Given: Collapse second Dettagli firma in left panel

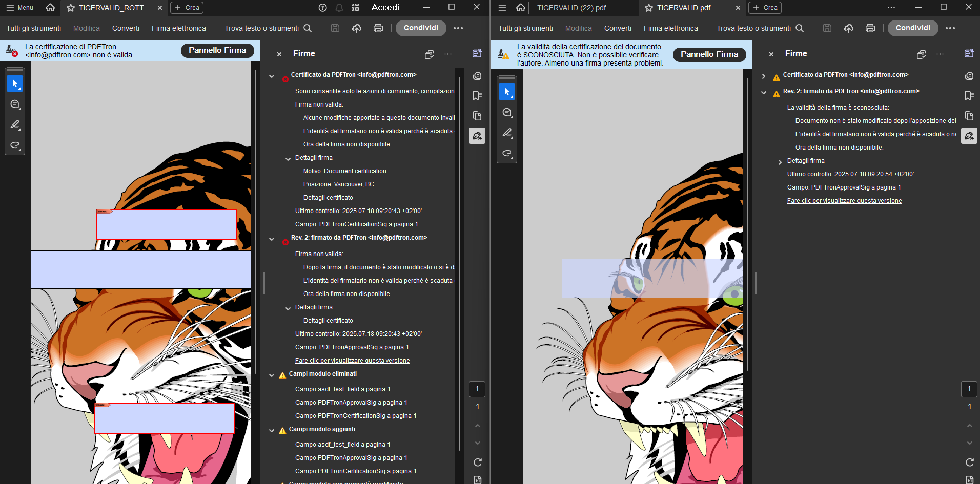Looking at the screenshot, I should tap(288, 308).
